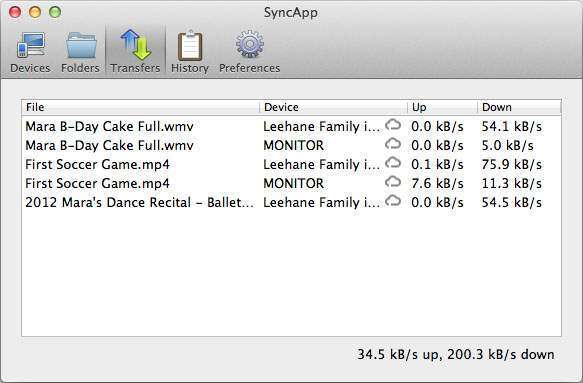This screenshot has width=583, height=383.
Task: Sort by the Down column header
Action: [519, 107]
